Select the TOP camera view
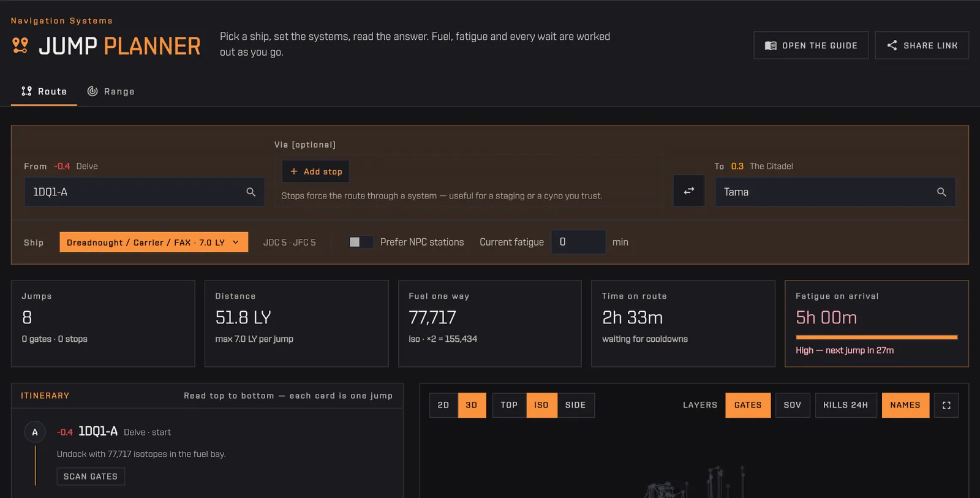Screen dimensions: 980x498 [x=509, y=405]
